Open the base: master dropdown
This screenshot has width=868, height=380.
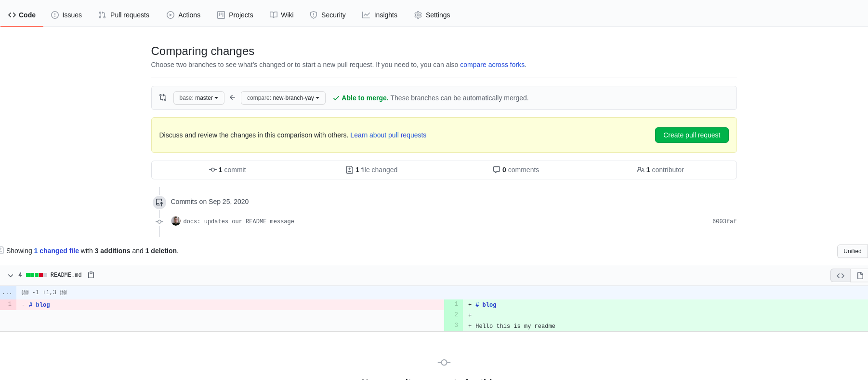(199, 98)
